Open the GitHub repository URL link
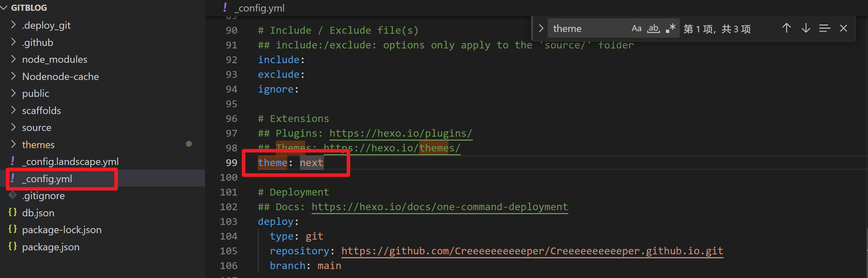This screenshot has height=278, width=868. [532, 251]
